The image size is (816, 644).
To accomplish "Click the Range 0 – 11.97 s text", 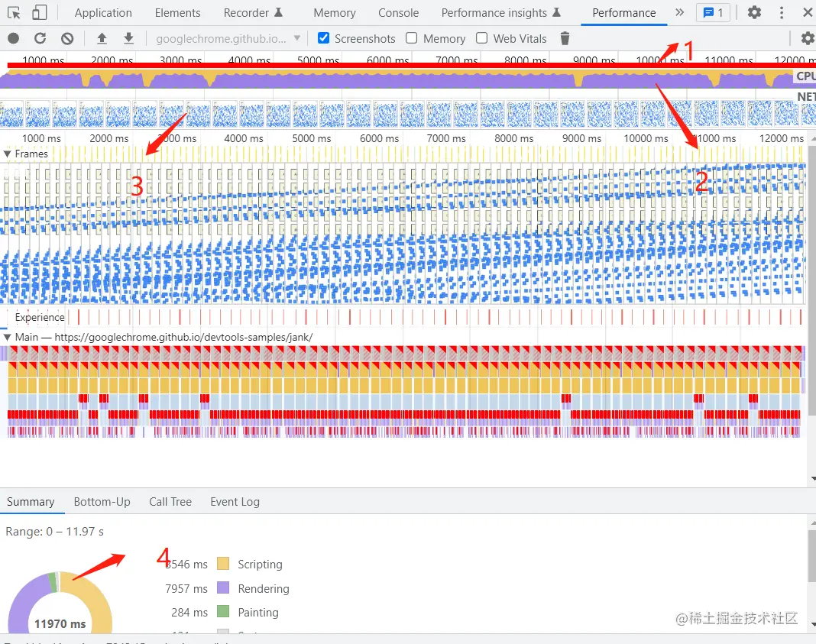I will pyautogui.click(x=55, y=531).
